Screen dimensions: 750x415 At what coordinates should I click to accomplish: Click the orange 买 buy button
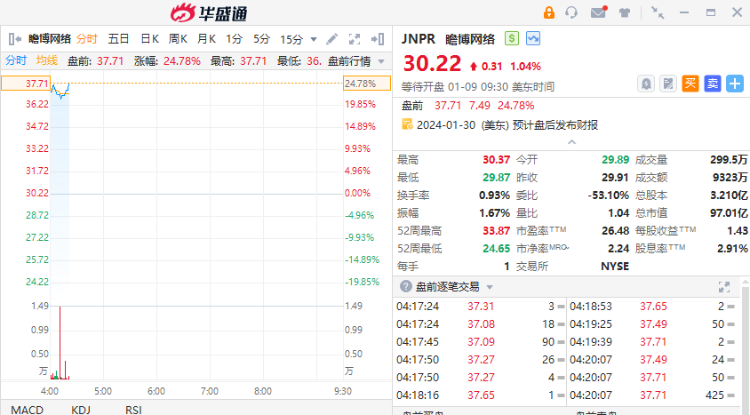tap(690, 83)
